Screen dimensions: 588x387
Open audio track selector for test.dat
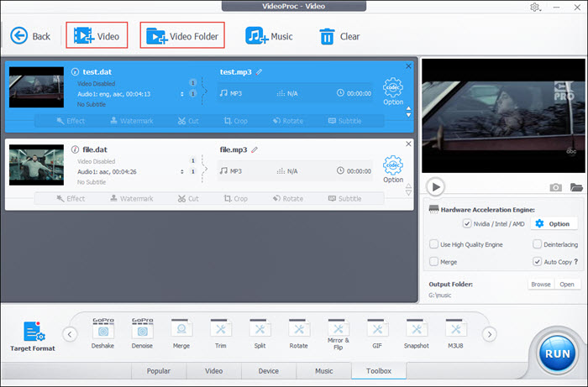tap(182, 94)
